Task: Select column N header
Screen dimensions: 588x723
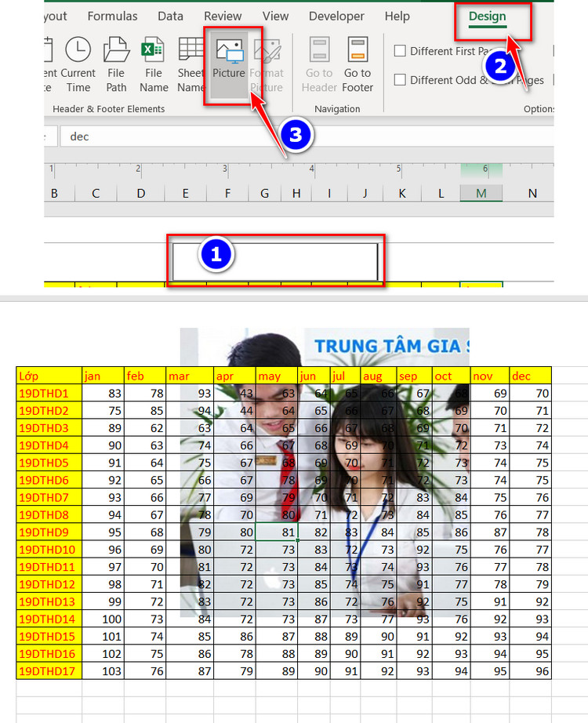Action: tap(532, 193)
